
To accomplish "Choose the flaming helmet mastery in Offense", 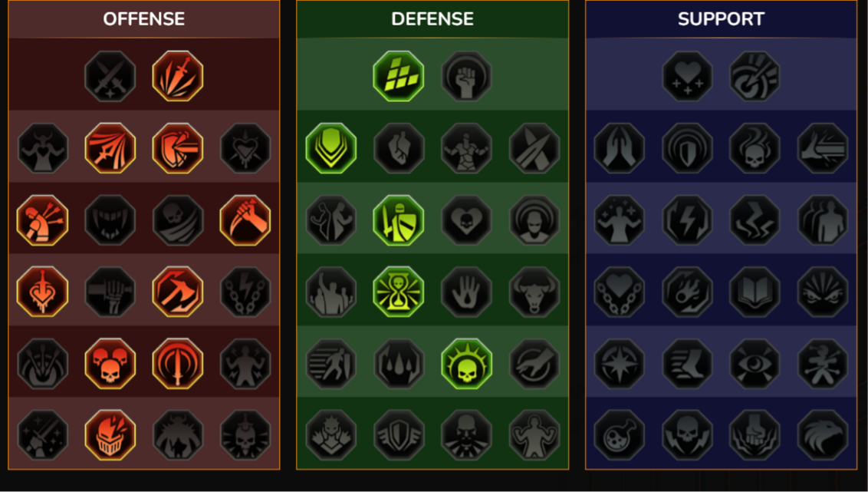I will [110, 435].
